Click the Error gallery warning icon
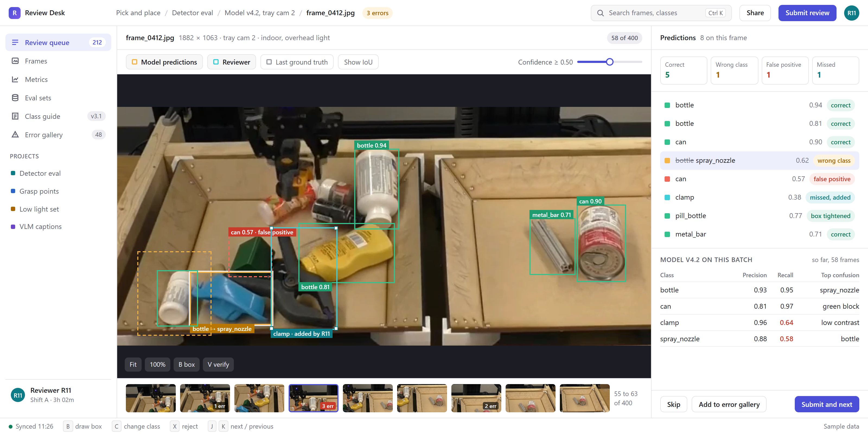Screen dimensions: 868x434 (15, 135)
